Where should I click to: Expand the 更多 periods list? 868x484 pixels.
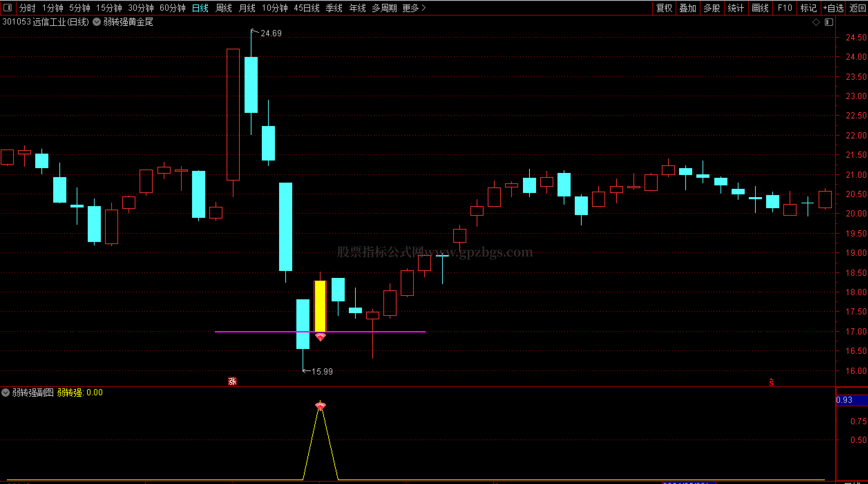[x=414, y=8]
